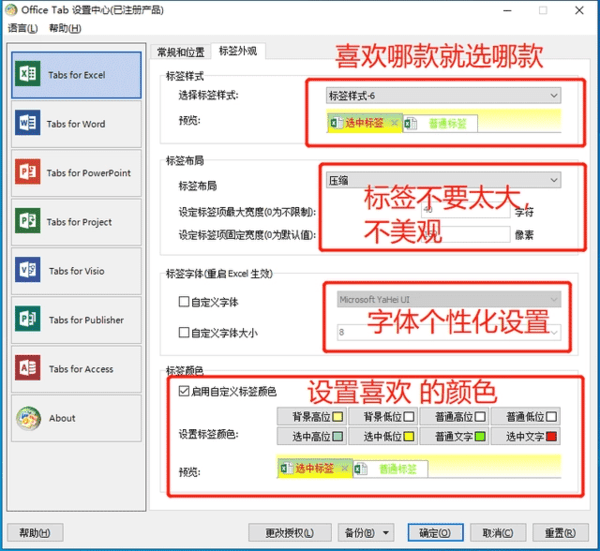Image resolution: width=600 pixels, height=551 pixels.
Task: Switch to 常规和位置 tab
Action: (x=181, y=52)
